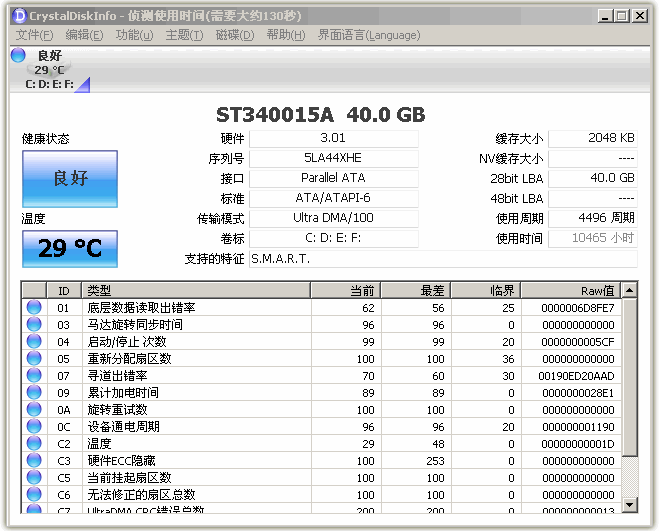Select the 寻道出错率 row text

point(117,376)
